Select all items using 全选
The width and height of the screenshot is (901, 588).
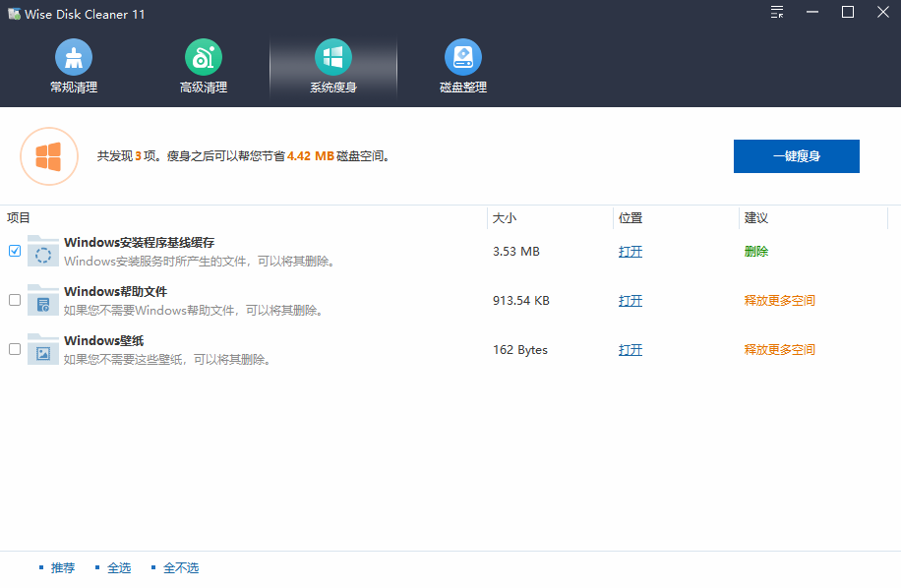(119, 567)
